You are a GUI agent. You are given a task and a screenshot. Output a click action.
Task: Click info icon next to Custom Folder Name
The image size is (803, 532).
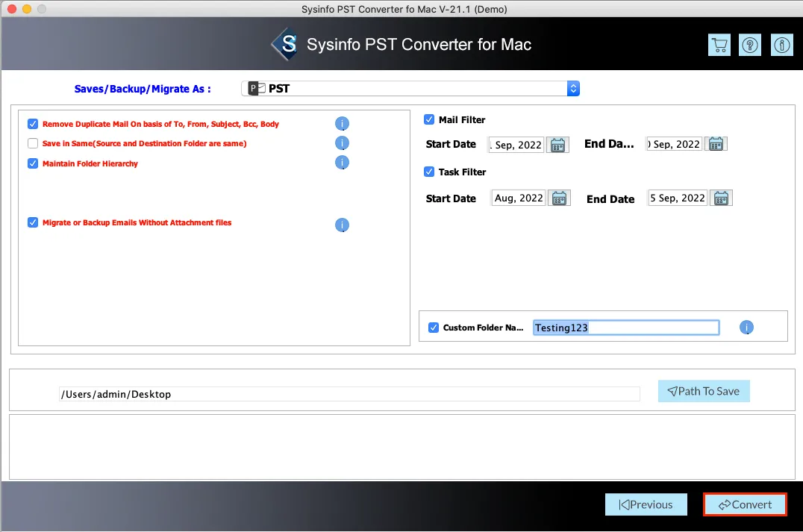[x=746, y=328]
